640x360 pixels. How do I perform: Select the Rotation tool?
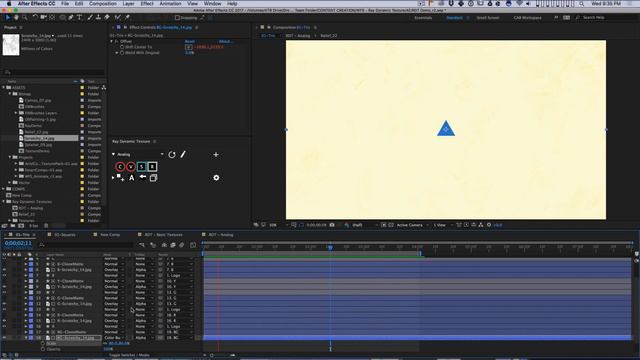[x=35, y=18]
